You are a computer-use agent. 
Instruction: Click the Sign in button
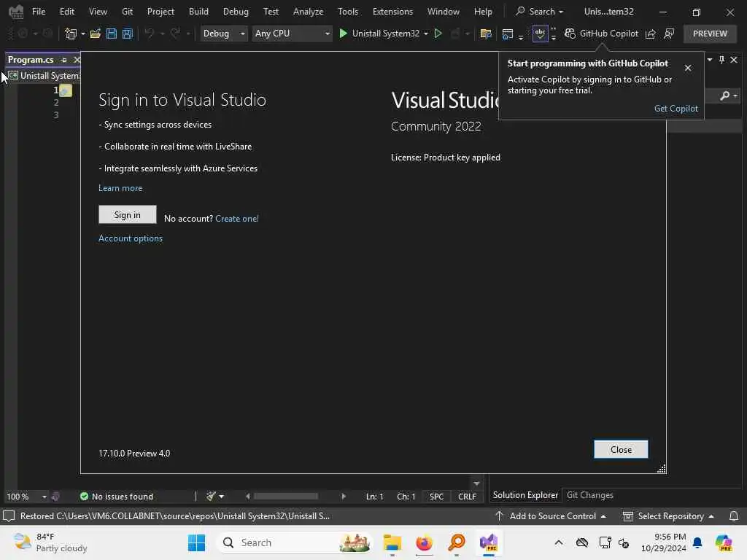pyautogui.click(x=127, y=215)
